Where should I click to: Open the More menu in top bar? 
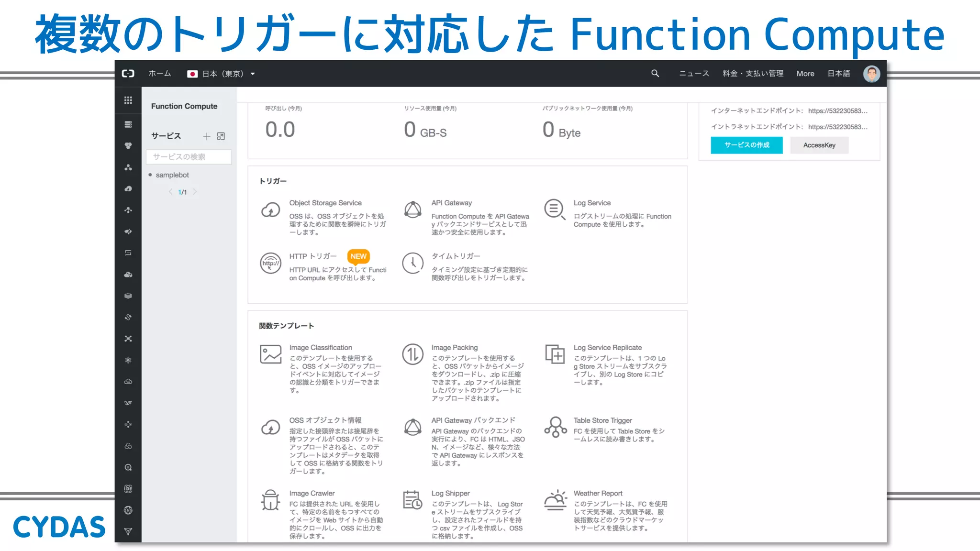[x=805, y=73]
